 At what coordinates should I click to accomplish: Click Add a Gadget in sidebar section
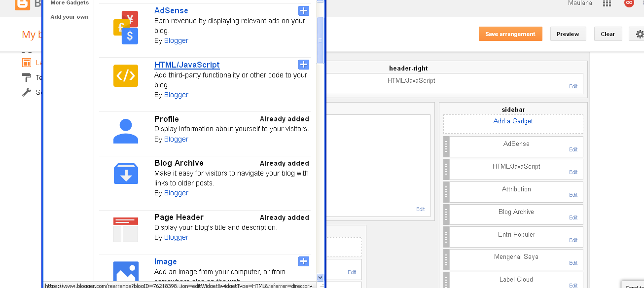click(513, 121)
